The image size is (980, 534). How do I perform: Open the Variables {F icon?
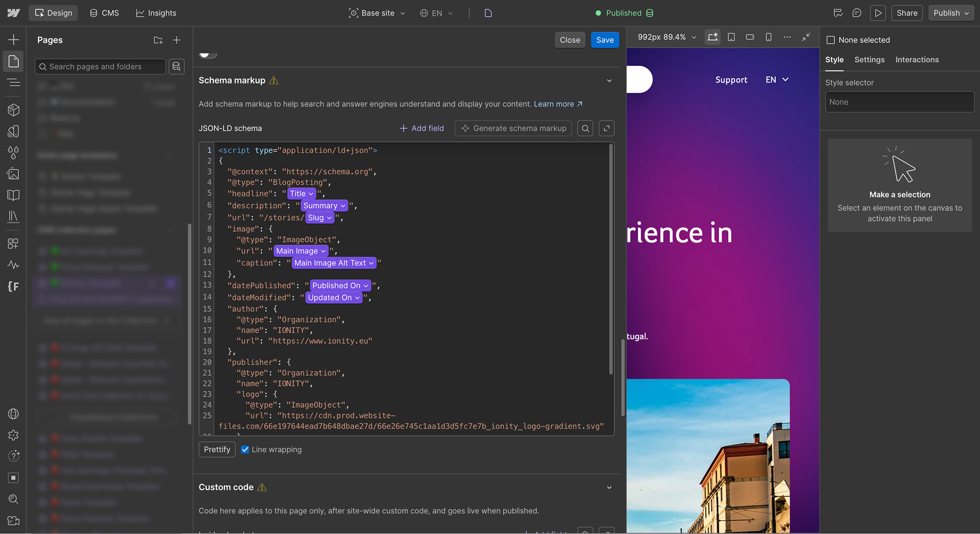13,287
